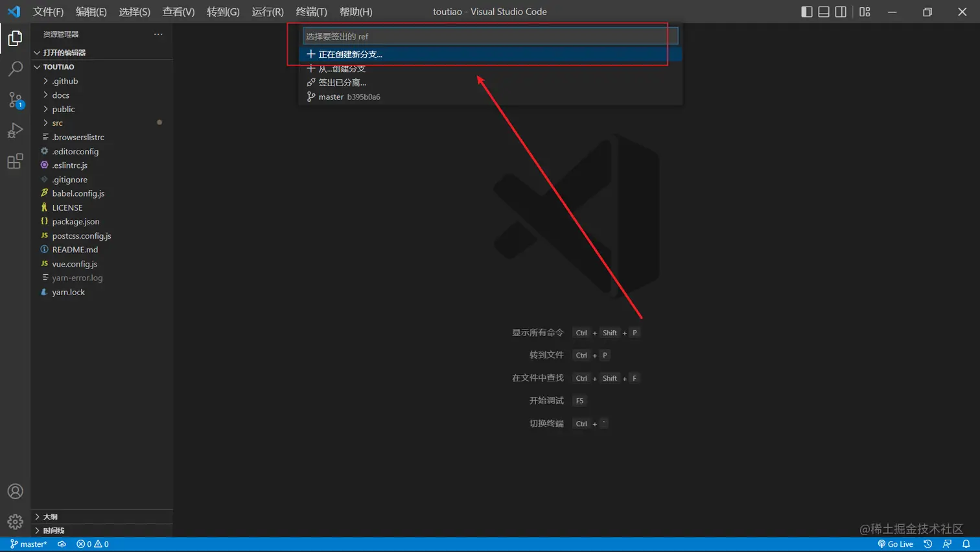Click Go Live in the status bar

tap(895, 544)
